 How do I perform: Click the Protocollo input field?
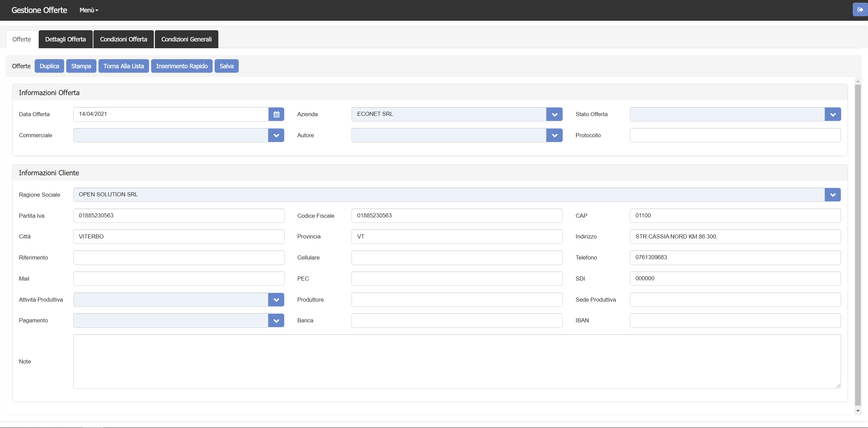click(x=735, y=135)
